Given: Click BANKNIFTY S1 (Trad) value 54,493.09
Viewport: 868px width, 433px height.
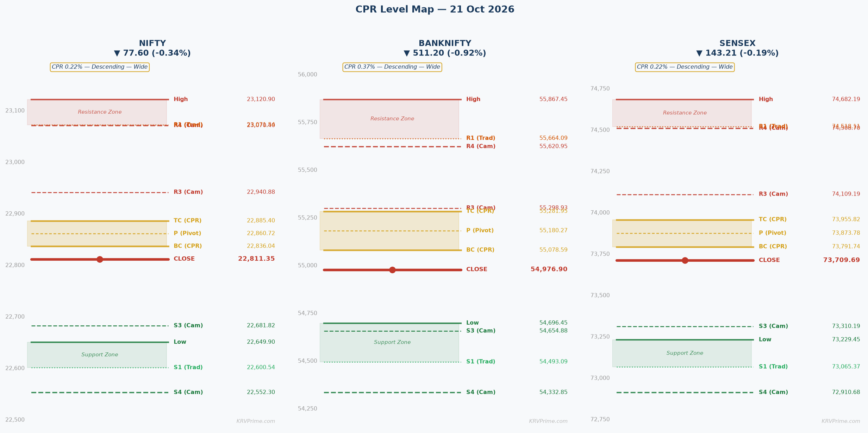Looking at the screenshot, I should coord(554,362).
